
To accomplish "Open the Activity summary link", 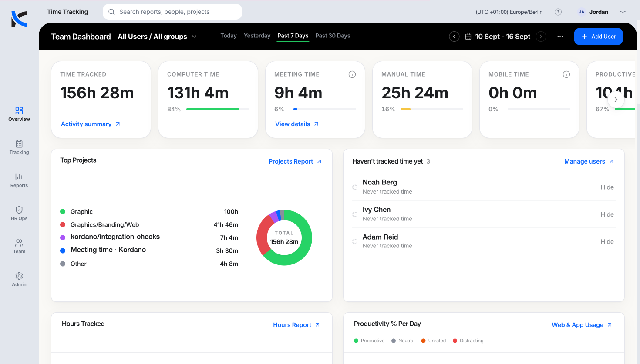I will click(91, 124).
